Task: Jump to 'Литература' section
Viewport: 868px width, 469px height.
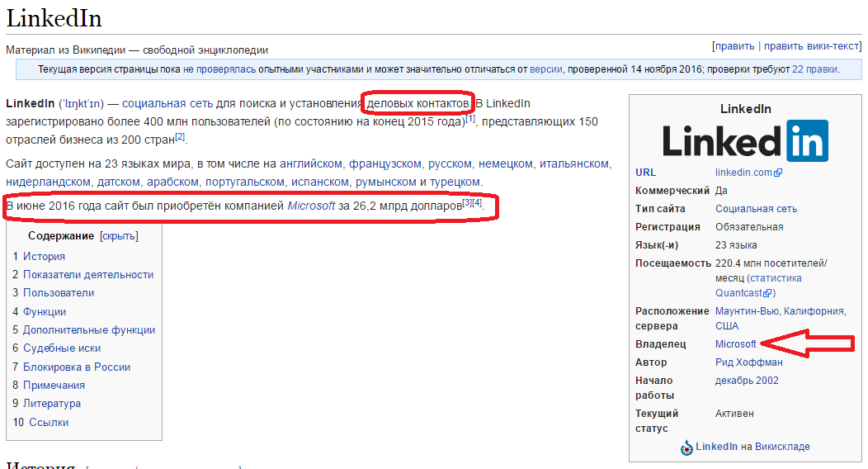Action: tap(51, 404)
